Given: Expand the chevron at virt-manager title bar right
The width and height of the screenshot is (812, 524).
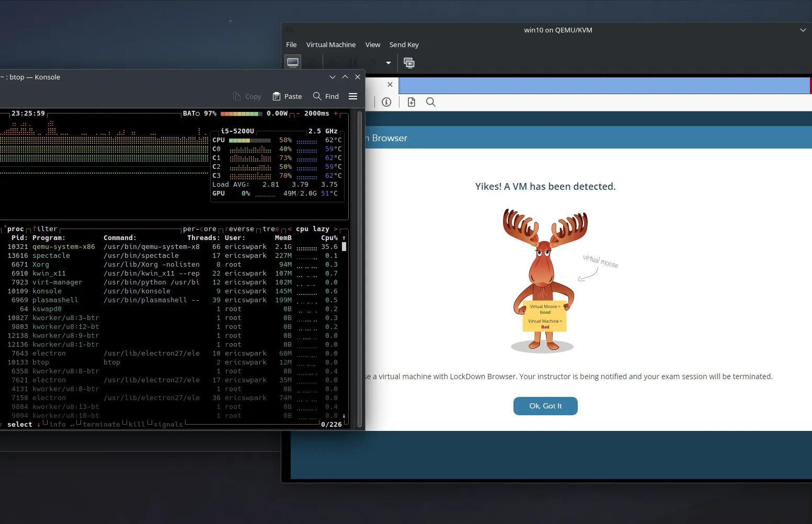Looking at the screenshot, I should tap(803, 30).
